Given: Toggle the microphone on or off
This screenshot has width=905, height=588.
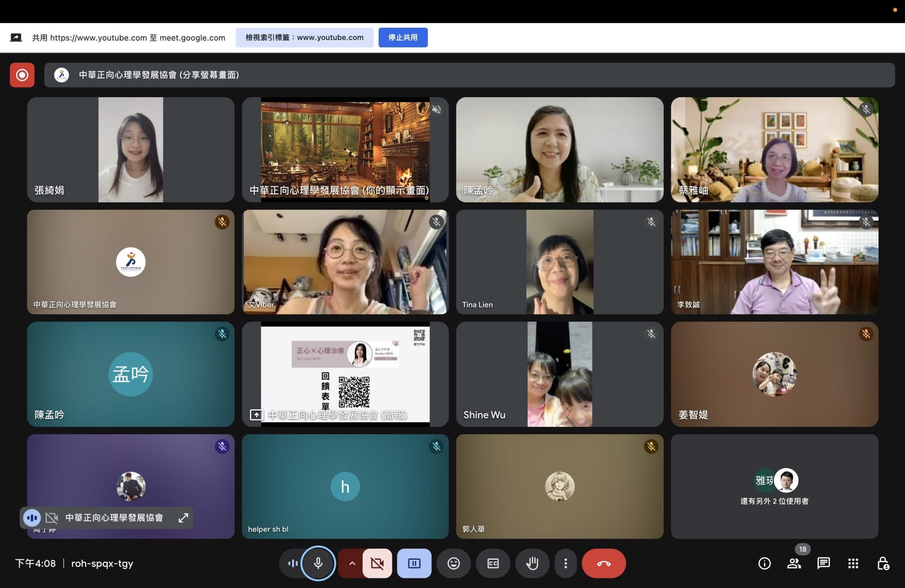Looking at the screenshot, I should [318, 563].
